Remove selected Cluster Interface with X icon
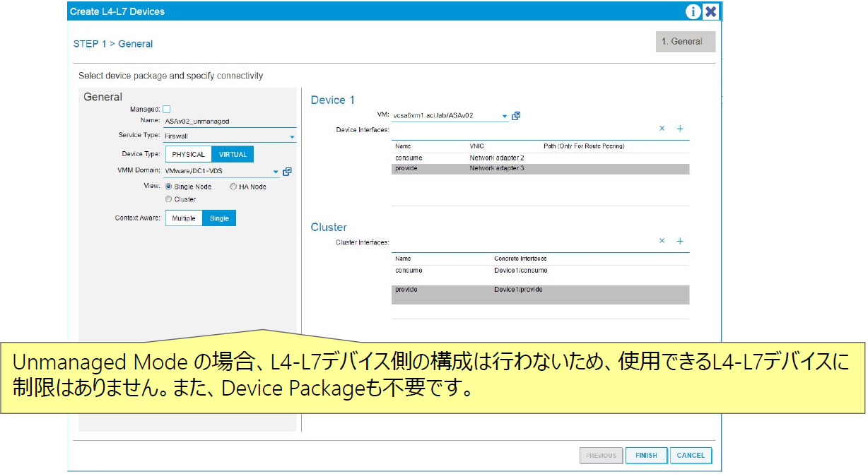This screenshot has height=474, width=868. coord(662,241)
